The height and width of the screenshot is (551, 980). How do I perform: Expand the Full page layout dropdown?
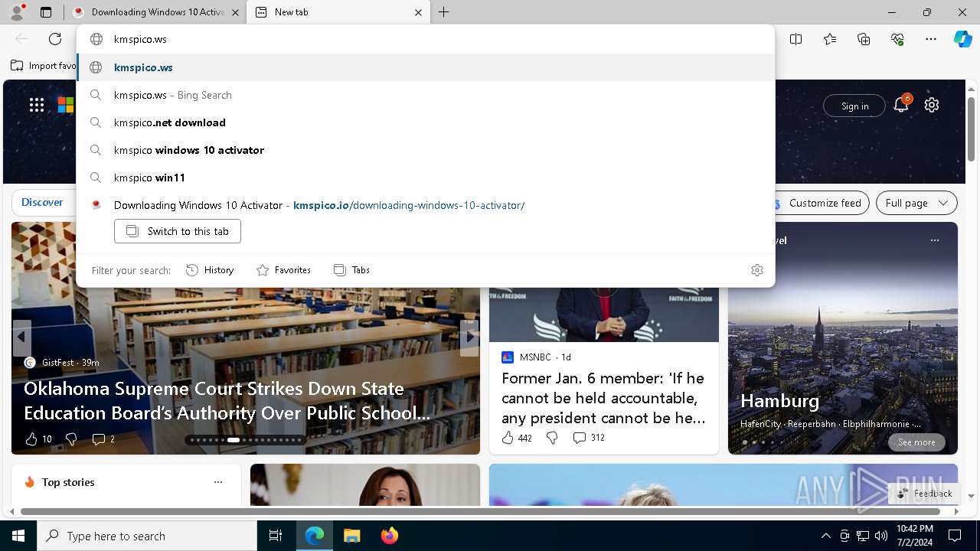(916, 203)
